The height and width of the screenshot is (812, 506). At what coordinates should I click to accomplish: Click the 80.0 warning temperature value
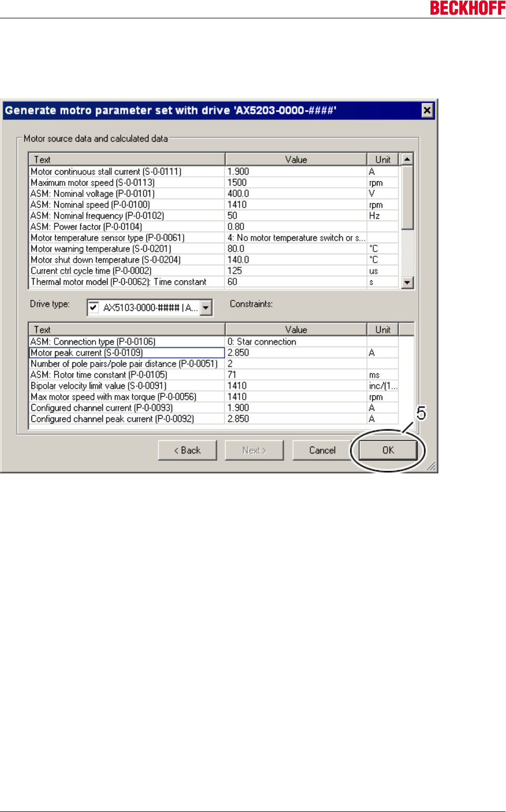[x=236, y=248]
